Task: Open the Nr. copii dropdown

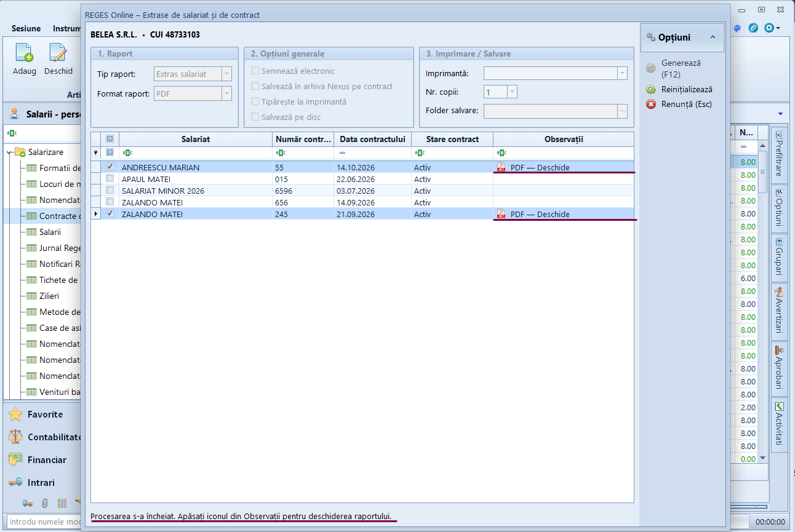Action: 512,92
